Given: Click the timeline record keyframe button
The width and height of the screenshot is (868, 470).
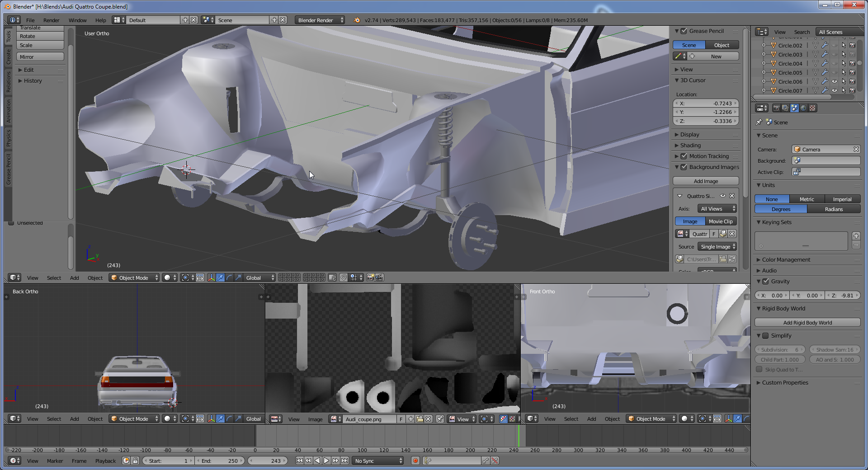Looking at the screenshot, I should 415,461.
